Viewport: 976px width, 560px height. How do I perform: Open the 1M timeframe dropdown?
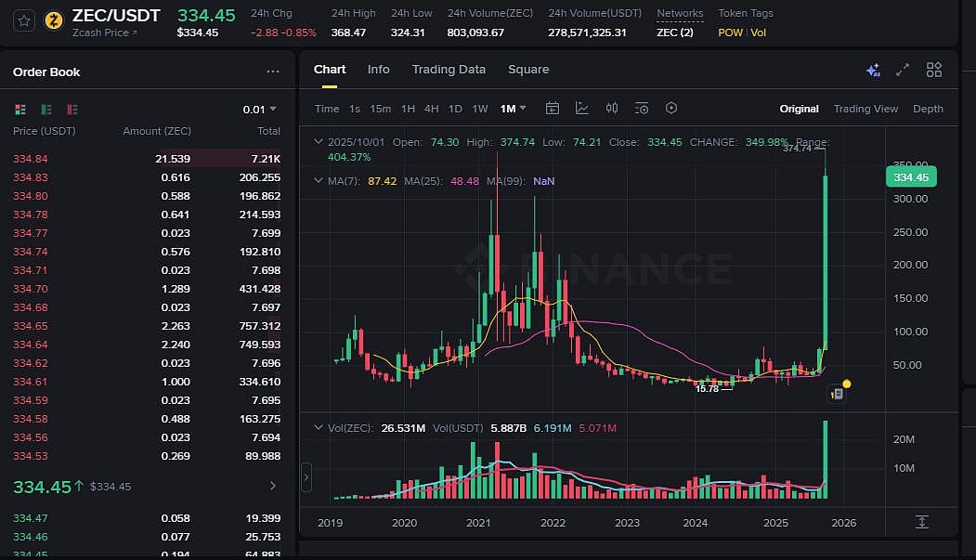(512, 109)
